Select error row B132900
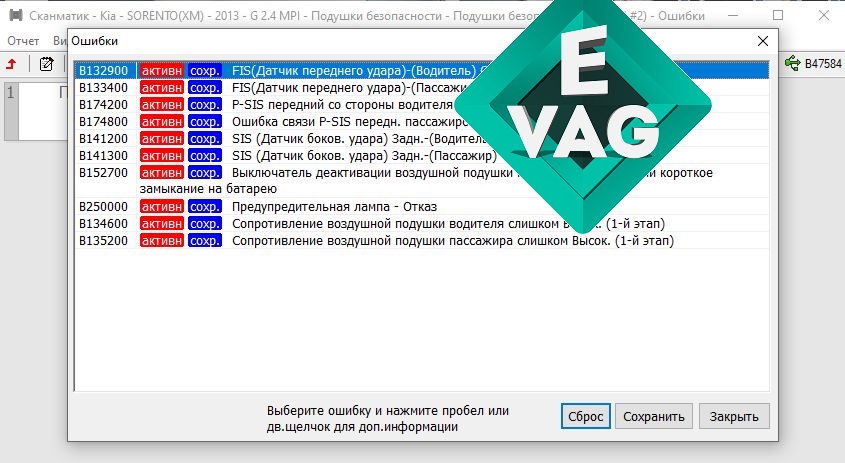This screenshot has width=845, height=463. (421, 71)
